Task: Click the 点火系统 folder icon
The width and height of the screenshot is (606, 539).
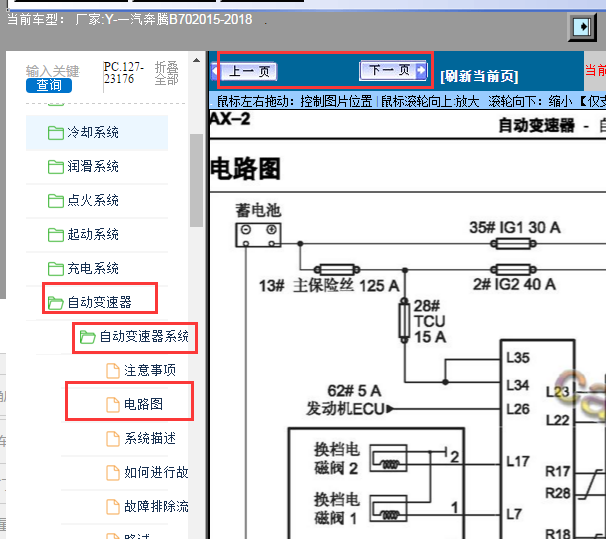Action: [x=56, y=201]
